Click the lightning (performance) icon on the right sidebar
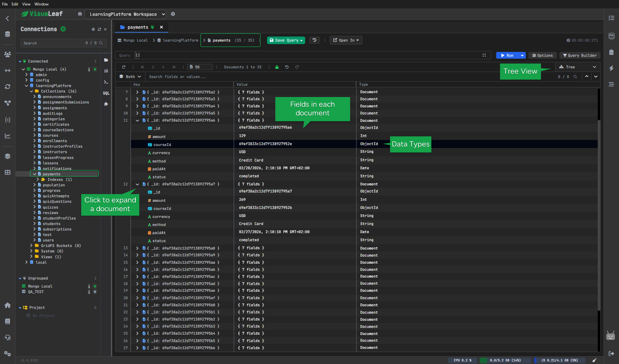This screenshot has height=364, width=619. coord(611,68)
